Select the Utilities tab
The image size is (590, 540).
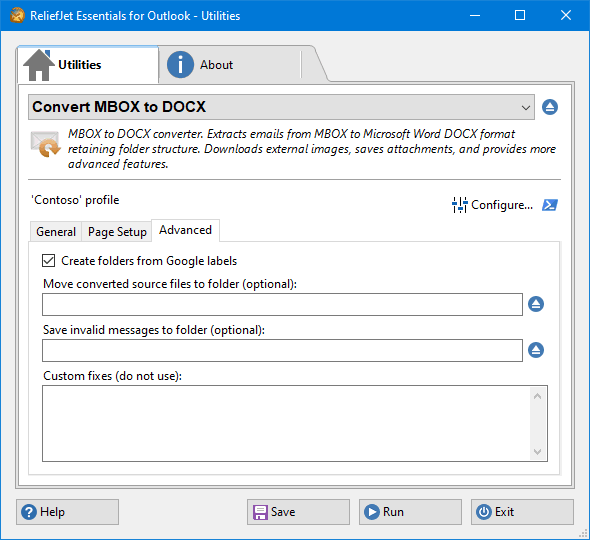88,65
